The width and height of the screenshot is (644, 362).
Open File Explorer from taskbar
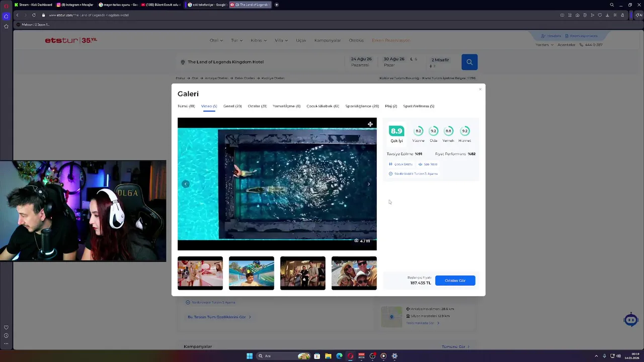coord(328,356)
